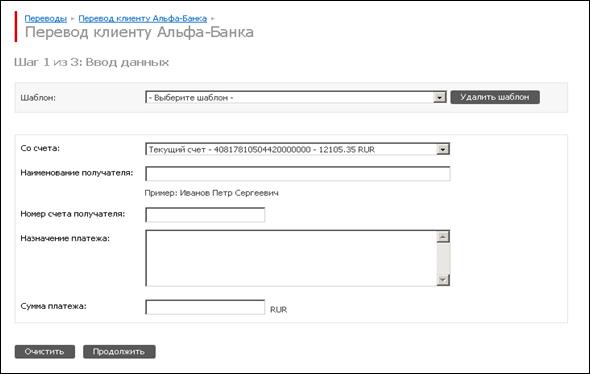
Task: Click the Шаг 1 из 3: Ввод данных heading
Action: pyautogui.click(x=91, y=62)
